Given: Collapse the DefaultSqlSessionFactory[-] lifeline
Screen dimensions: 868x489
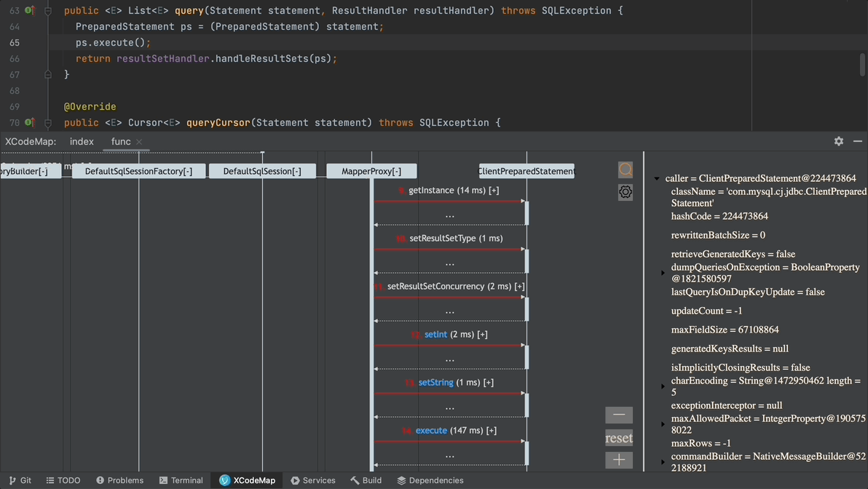Looking at the screenshot, I should [x=138, y=171].
